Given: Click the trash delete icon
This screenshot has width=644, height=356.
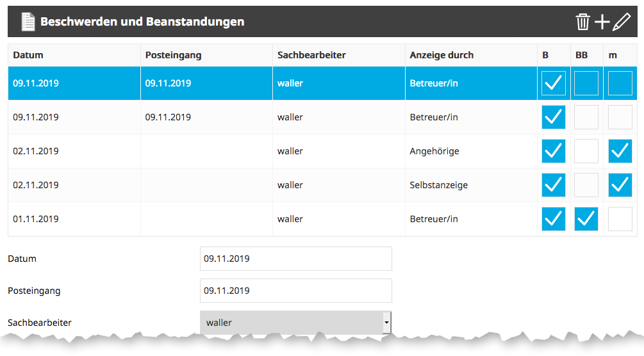Looking at the screenshot, I should click(x=582, y=22).
